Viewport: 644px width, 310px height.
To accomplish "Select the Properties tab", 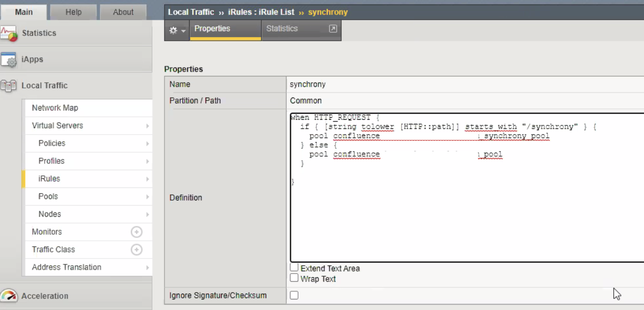I will pos(226,29).
